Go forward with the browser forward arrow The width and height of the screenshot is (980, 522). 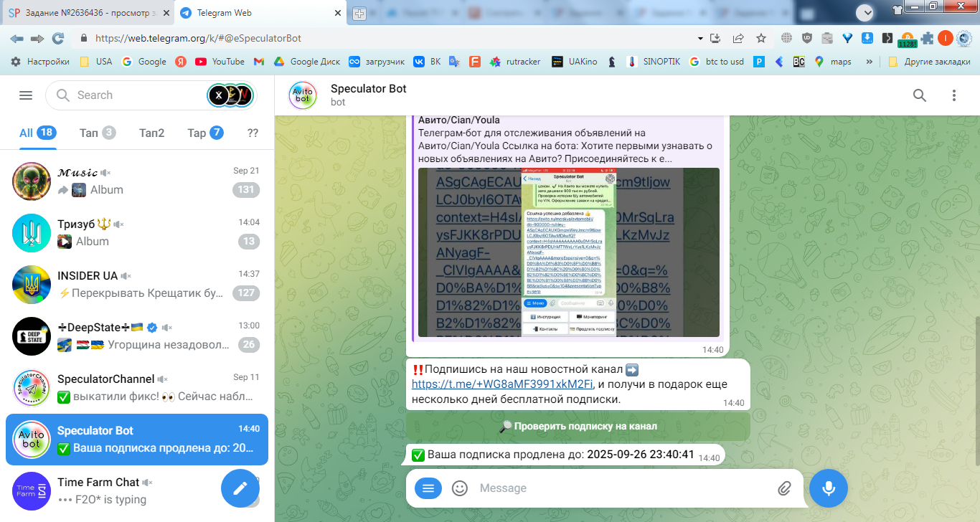37,38
